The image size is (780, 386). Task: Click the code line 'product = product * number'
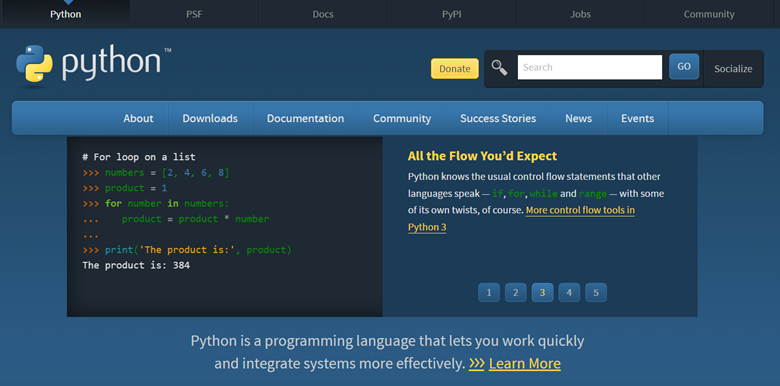[176, 219]
